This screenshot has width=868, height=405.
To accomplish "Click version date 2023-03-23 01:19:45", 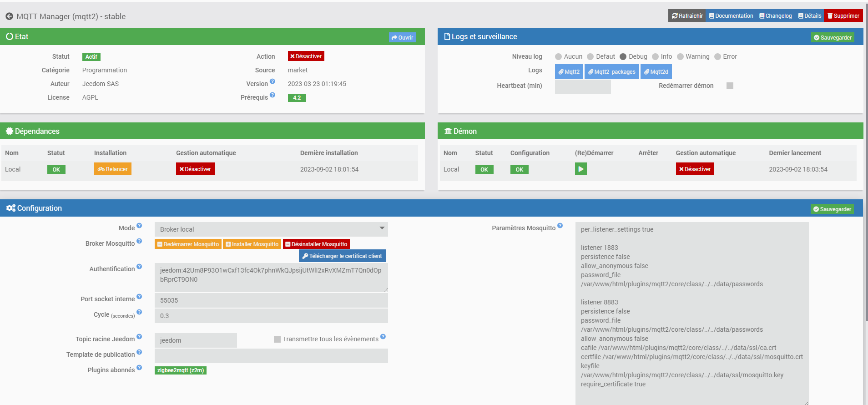I will 317,84.
